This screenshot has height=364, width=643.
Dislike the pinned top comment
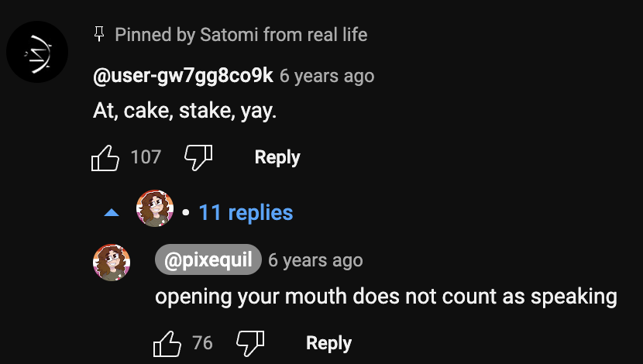[198, 158]
